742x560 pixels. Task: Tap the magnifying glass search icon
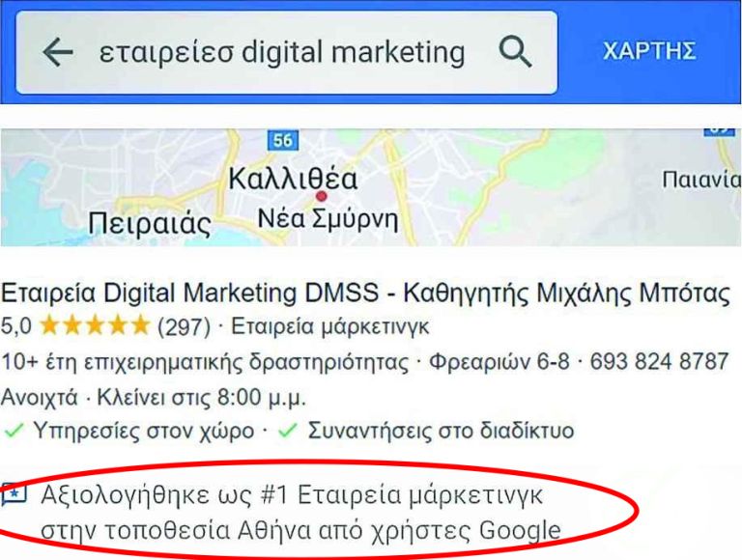pyautogui.click(x=515, y=51)
